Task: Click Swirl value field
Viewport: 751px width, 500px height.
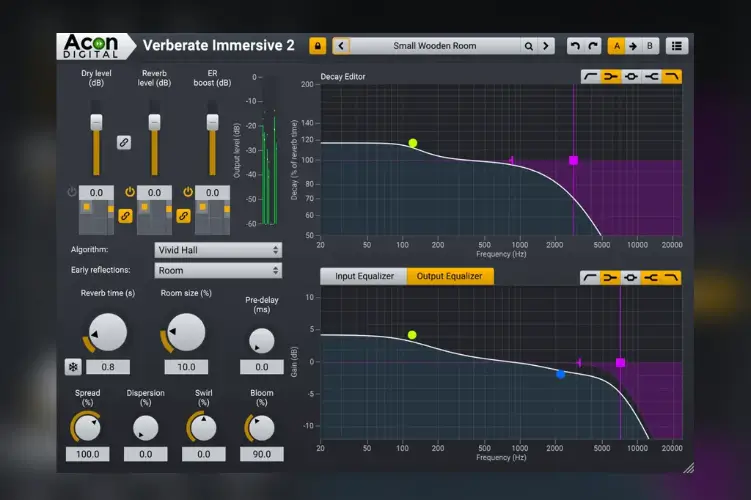Action: click(x=204, y=455)
